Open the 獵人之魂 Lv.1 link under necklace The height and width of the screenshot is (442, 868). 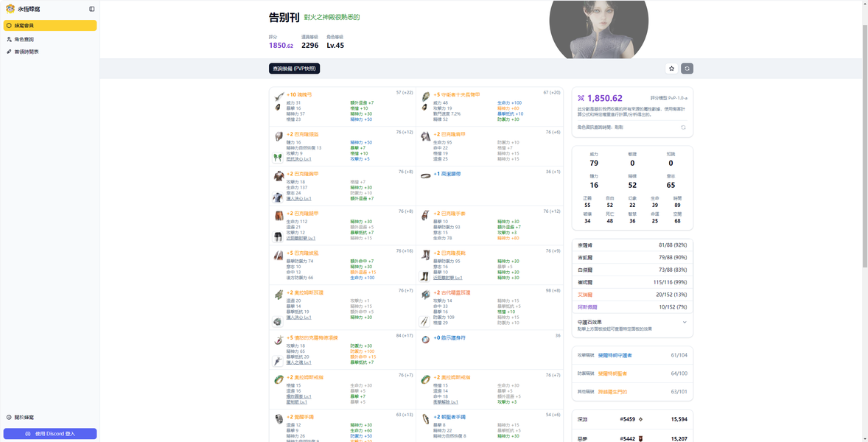coord(298,362)
